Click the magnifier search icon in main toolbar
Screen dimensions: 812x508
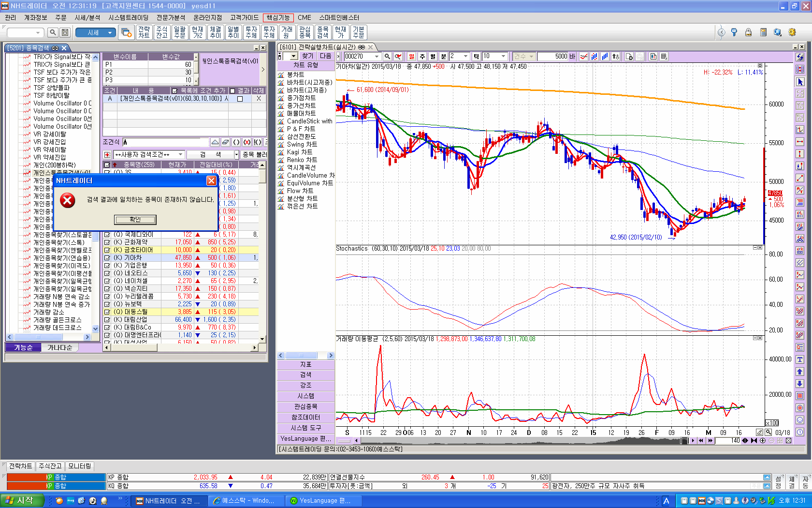click(x=53, y=32)
